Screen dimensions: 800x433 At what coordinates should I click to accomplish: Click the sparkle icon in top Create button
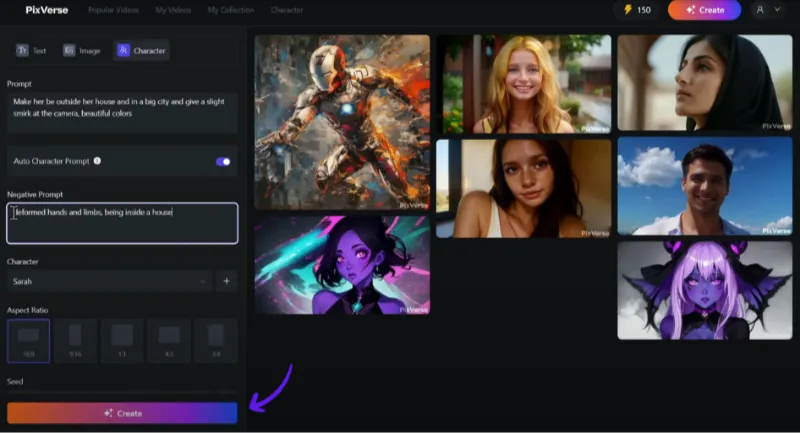click(x=690, y=10)
